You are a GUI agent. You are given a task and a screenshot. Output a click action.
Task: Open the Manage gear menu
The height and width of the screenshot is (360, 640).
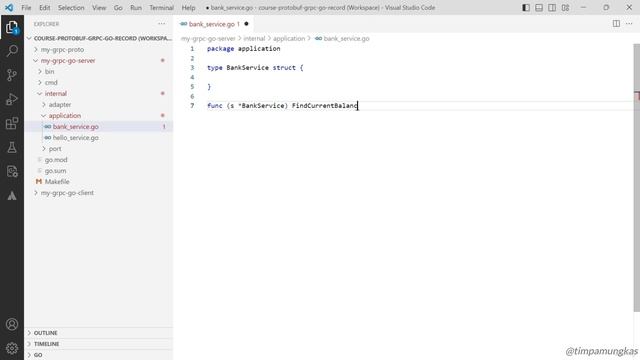[12, 348]
